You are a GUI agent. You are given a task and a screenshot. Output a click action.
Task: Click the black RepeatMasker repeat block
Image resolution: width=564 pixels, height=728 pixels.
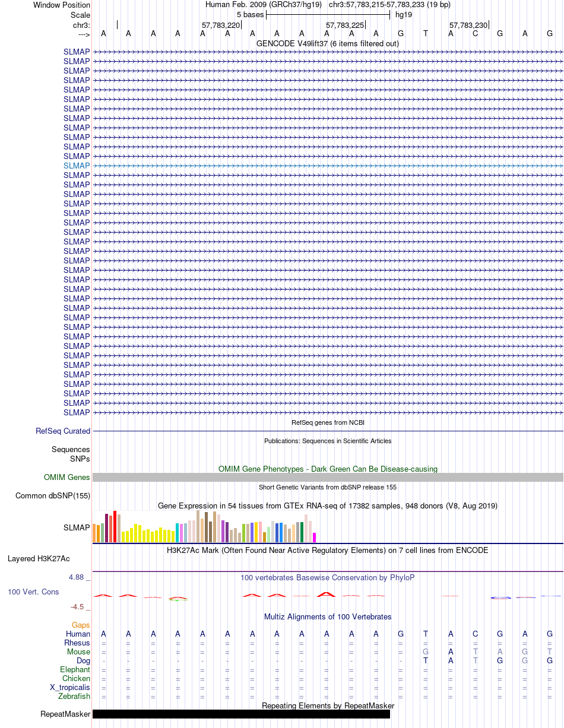(241, 714)
